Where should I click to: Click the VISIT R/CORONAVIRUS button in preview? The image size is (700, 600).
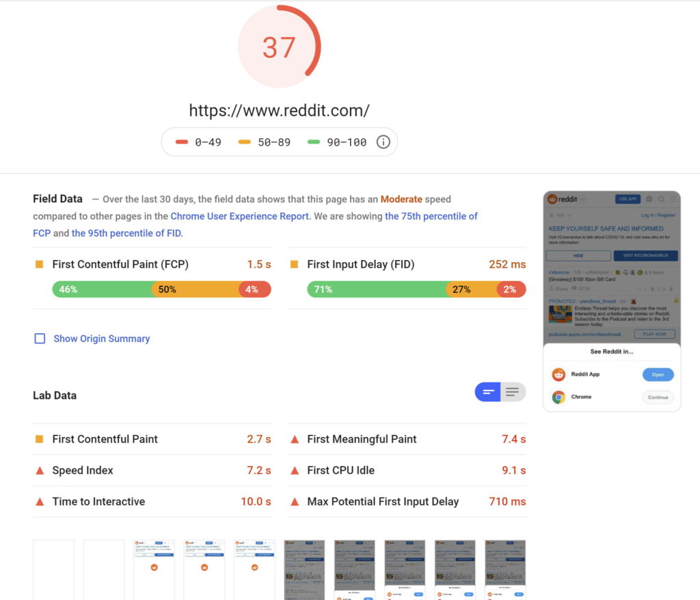[x=645, y=256]
